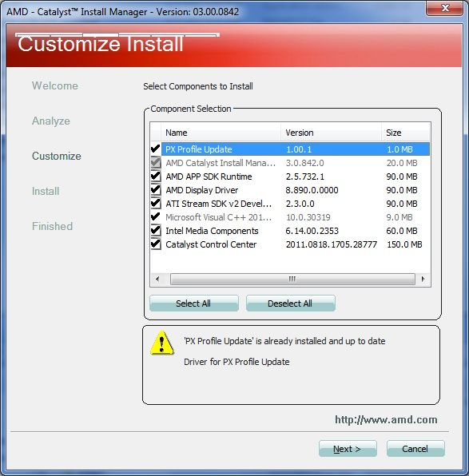Toggle the AMD Display Driver checkbox
This screenshot has width=469, height=476.
coord(156,190)
